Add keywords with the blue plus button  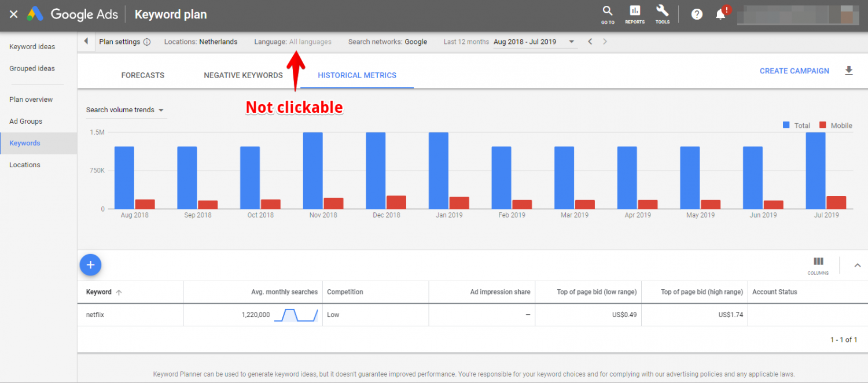pyautogui.click(x=90, y=264)
